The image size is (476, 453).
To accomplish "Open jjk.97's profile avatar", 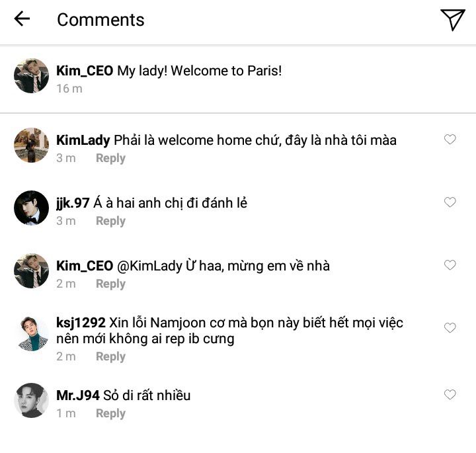I will [31, 208].
